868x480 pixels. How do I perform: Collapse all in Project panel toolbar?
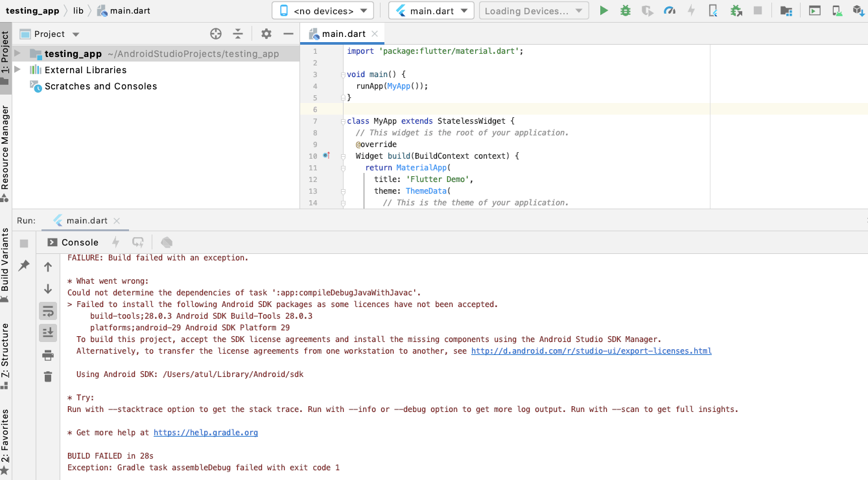click(238, 34)
